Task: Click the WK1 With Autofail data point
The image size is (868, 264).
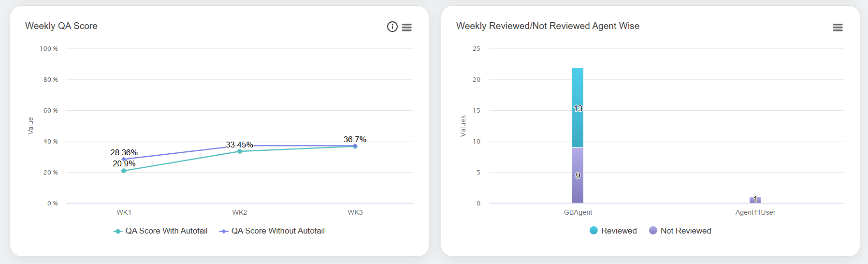Action: [124, 171]
